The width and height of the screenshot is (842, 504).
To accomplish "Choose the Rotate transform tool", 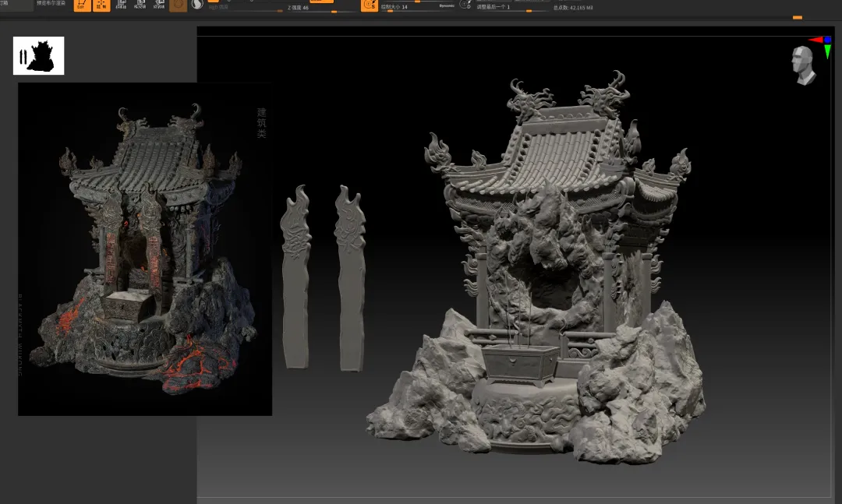I will [158, 5].
